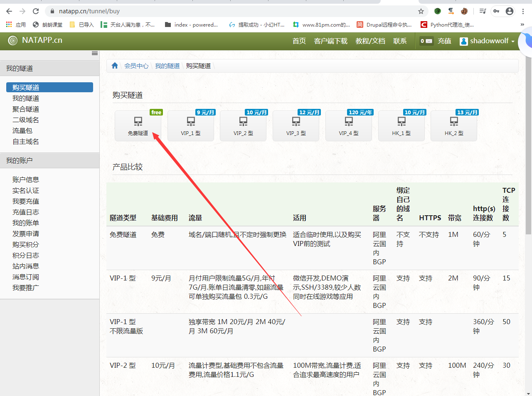This screenshot has height=396, width=532.
Task: Open 站内消息 in the sidebar
Action: (26, 266)
